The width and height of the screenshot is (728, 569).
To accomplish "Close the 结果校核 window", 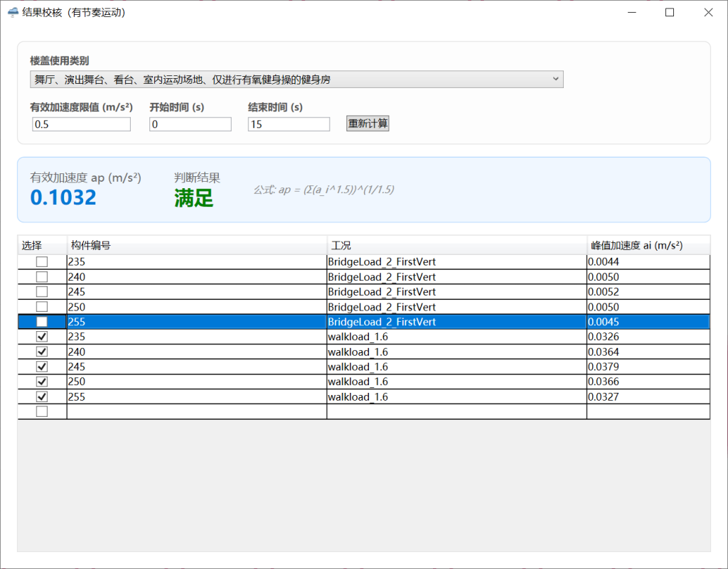I will [x=707, y=12].
